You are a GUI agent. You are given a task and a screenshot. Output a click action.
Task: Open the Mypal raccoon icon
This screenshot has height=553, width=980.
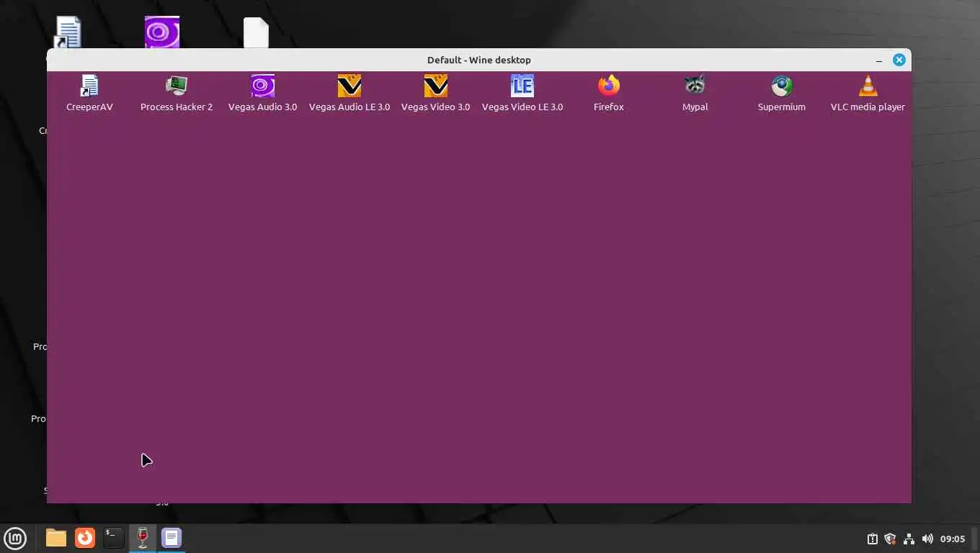pyautogui.click(x=695, y=94)
